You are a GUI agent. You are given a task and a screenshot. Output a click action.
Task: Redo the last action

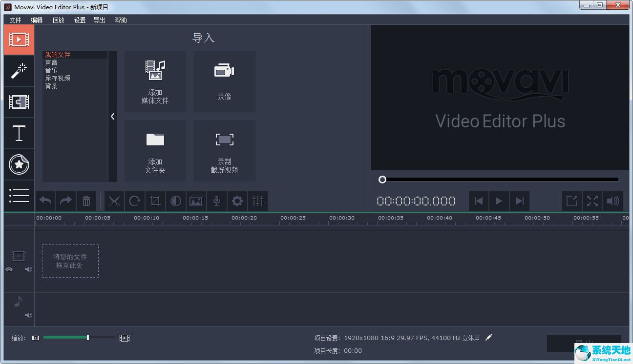pos(66,201)
